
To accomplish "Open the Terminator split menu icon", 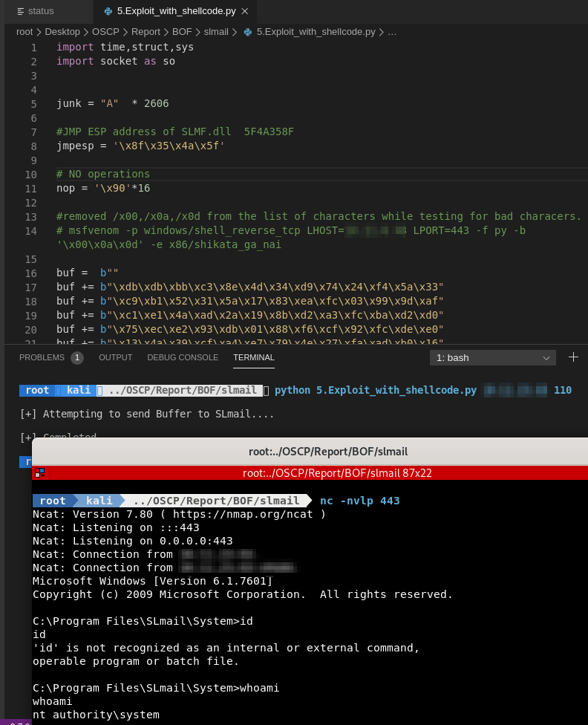I will pyautogui.click(x=40, y=473).
